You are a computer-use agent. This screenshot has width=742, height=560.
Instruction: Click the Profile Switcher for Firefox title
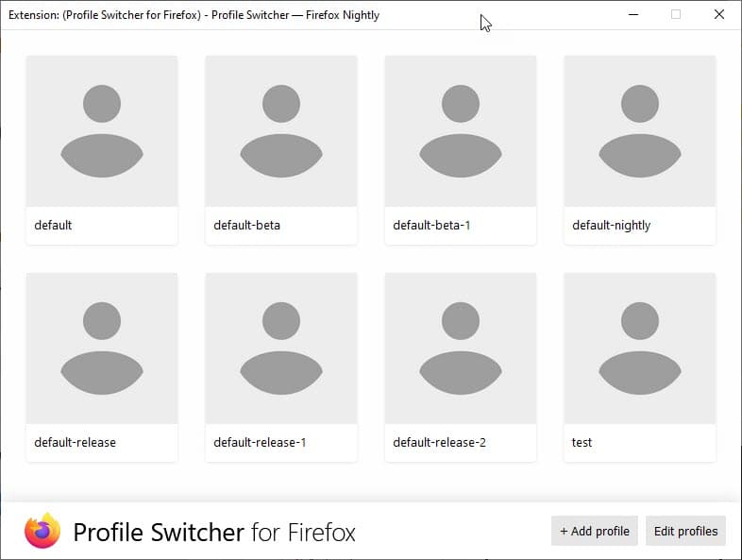click(214, 532)
